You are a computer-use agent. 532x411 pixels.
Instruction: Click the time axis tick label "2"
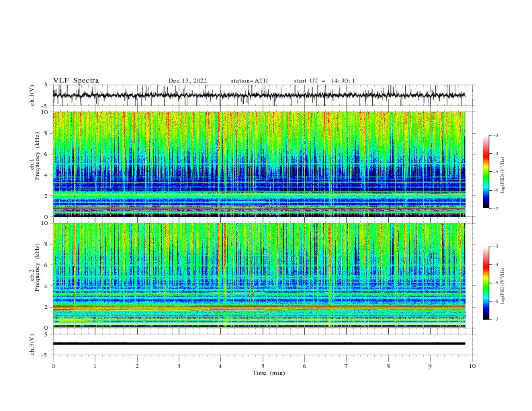tap(137, 366)
